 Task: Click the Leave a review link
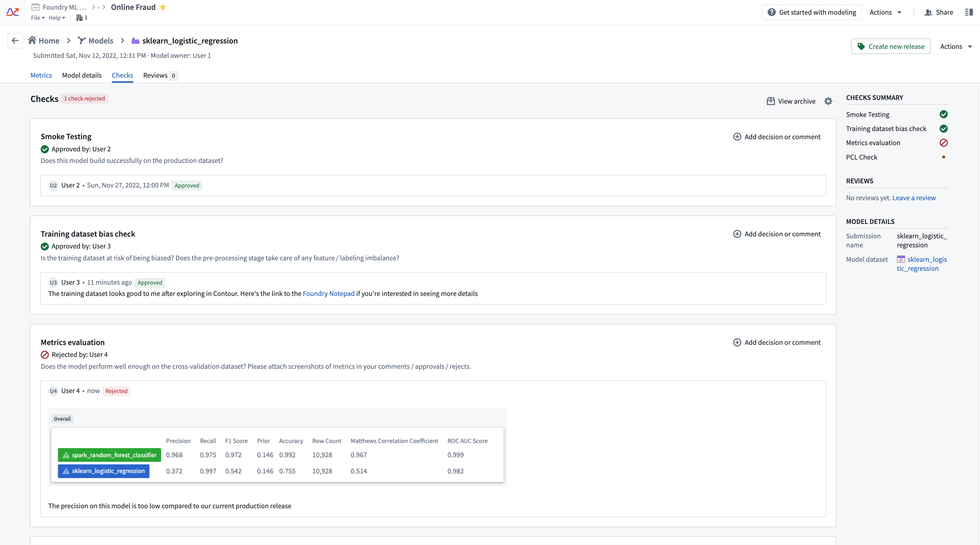(x=914, y=197)
